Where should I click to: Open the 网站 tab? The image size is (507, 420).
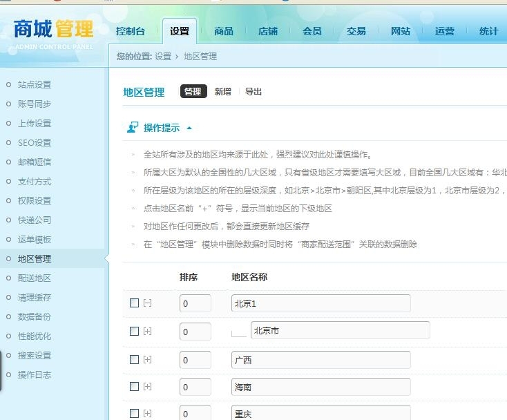point(401,31)
